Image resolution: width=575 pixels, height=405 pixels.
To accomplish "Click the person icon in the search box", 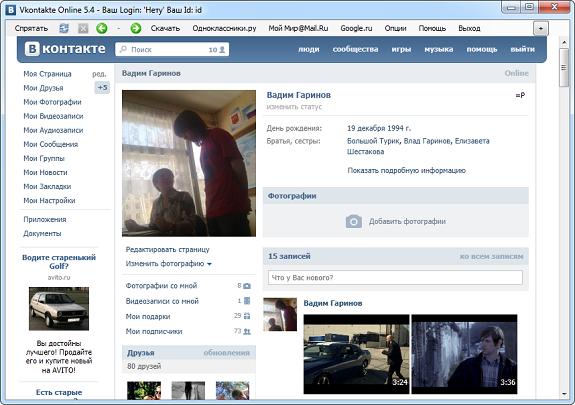I will [x=222, y=50].
